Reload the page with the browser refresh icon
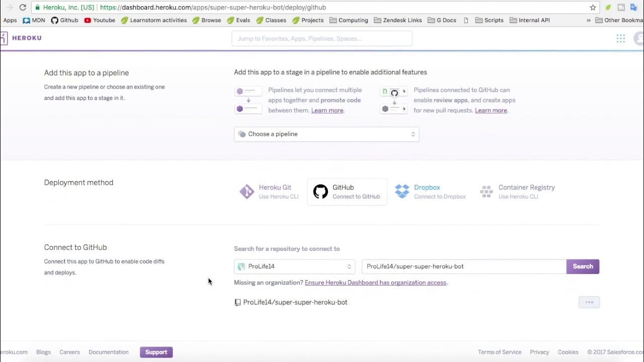The height and width of the screenshot is (362, 644). coord(23,8)
